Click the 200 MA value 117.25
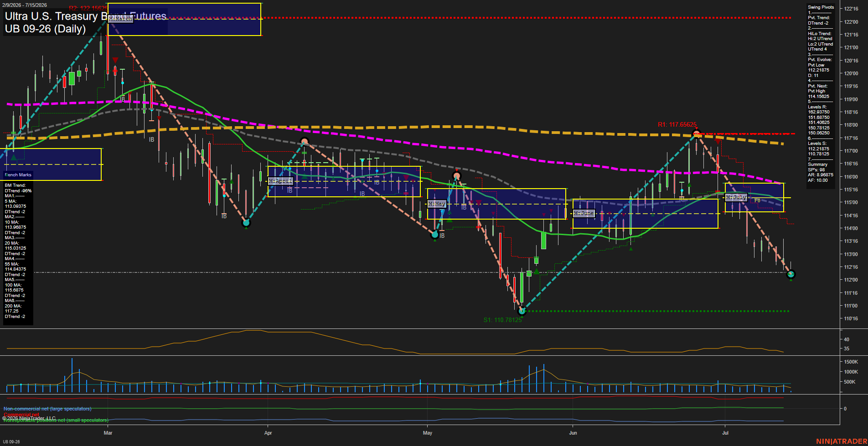 point(12,311)
